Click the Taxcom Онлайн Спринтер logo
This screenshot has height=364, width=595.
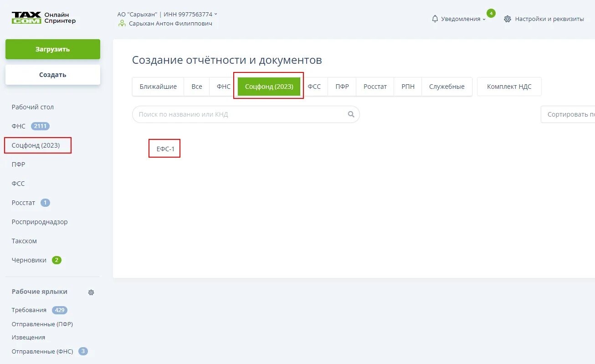tap(44, 18)
